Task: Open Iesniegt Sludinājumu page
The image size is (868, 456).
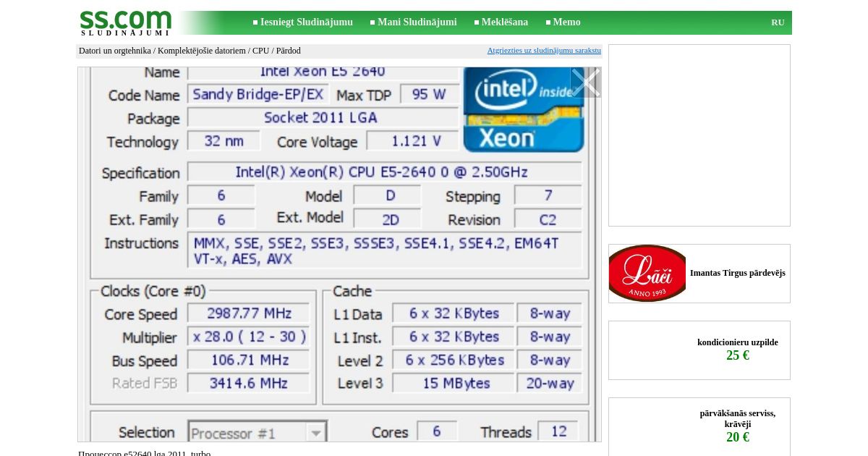Action: [x=306, y=22]
